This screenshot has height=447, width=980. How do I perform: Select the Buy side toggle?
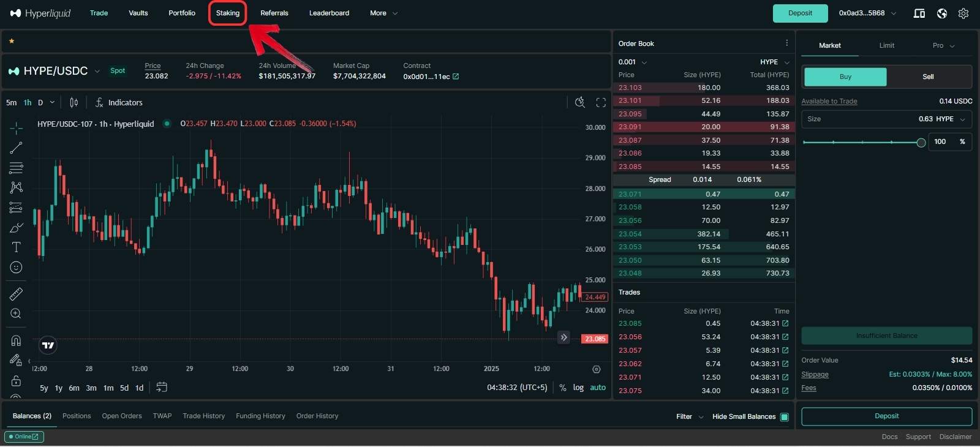click(x=845, y=77)
